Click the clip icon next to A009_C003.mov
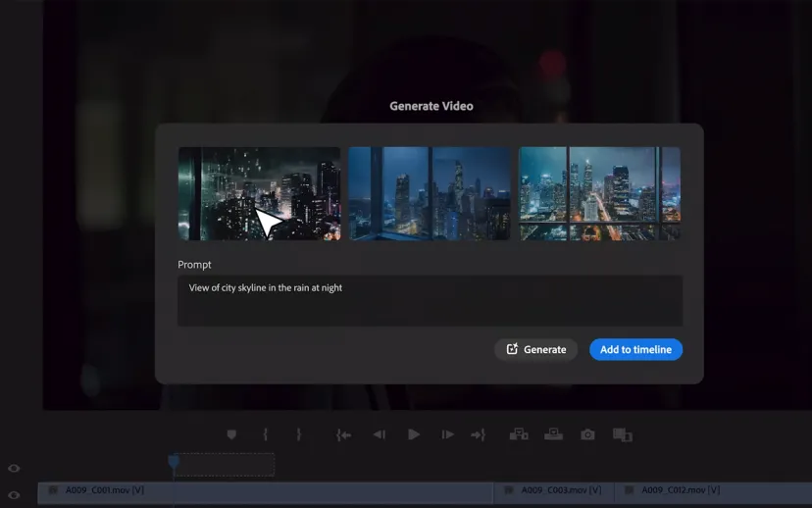The image size is (812, 508). pyautogui.click(x=509, y=490)
